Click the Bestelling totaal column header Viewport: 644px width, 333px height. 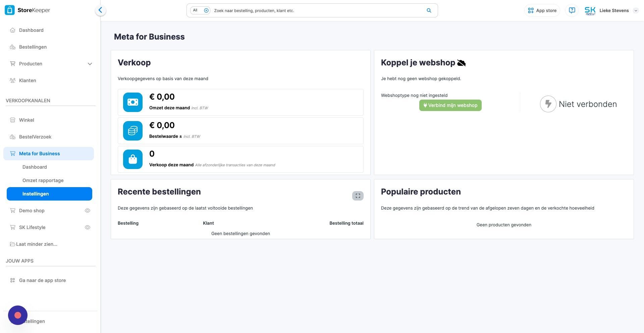(346, 223)
